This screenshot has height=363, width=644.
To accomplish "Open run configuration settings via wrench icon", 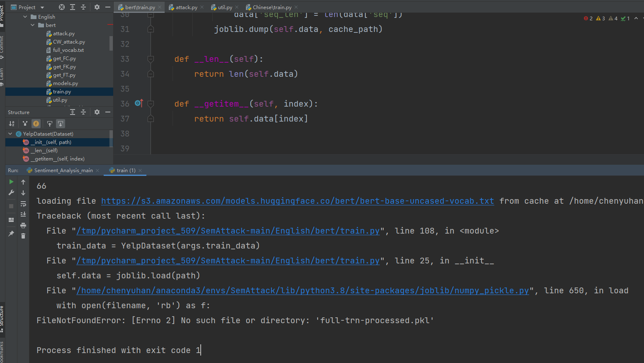I will point(11,192).
